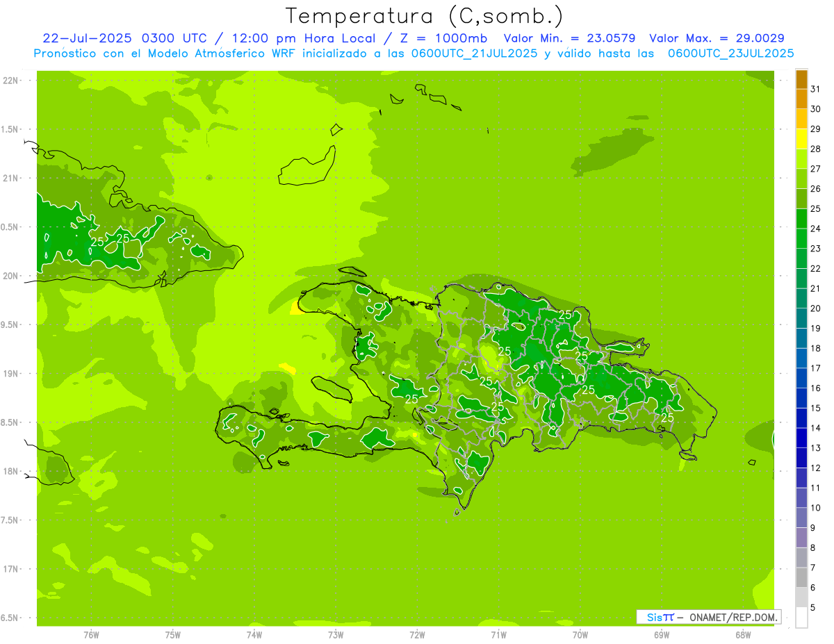Pick the orange swatch between 30 and 31
Screen dimensions: 834x644
pyautogui.click(x=801, y=99)
